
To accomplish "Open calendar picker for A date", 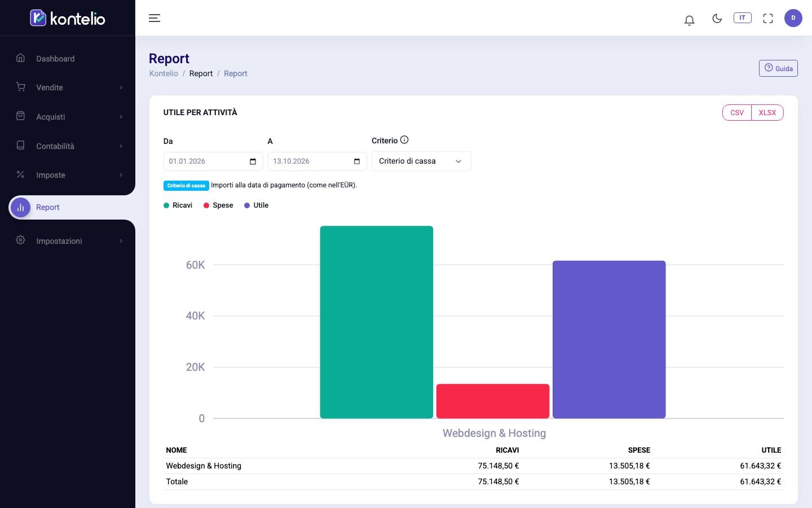I will pyautogui.click(x=357, y=161).
